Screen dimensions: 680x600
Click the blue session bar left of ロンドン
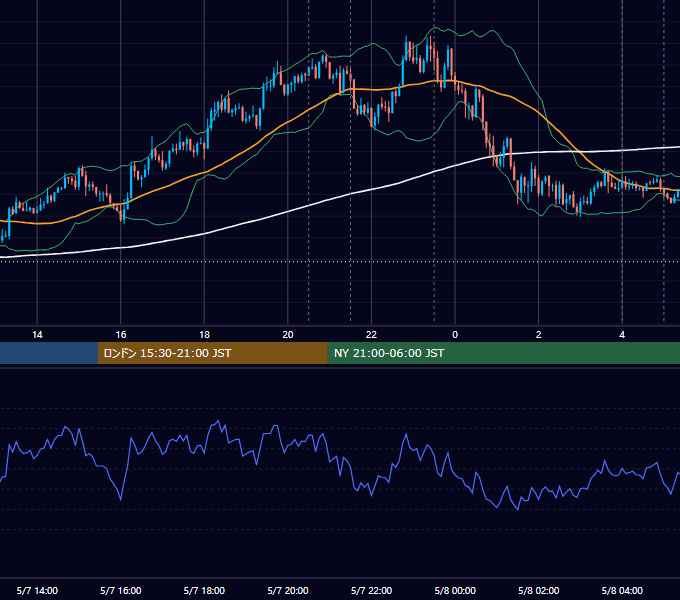point(49,353)
